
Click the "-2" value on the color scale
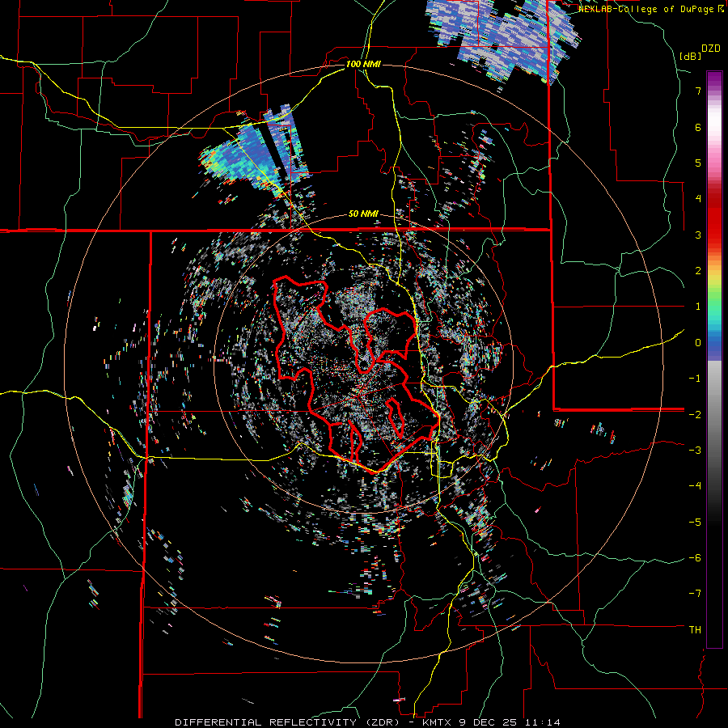(x=695, y=414)
